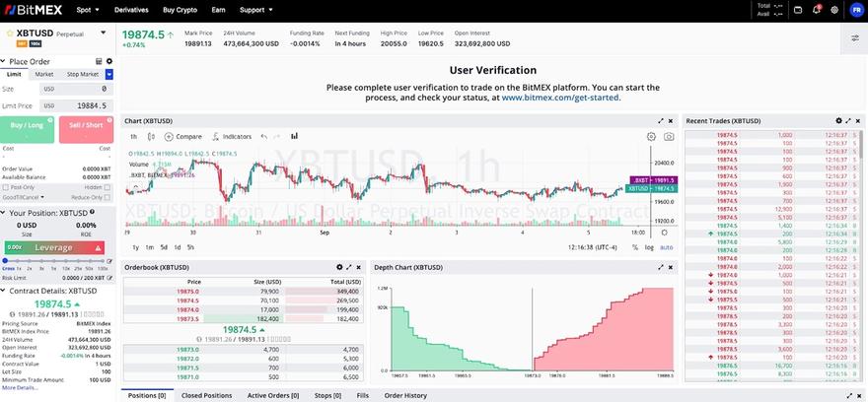Open chart bar-type icon

tap(294, 136)
